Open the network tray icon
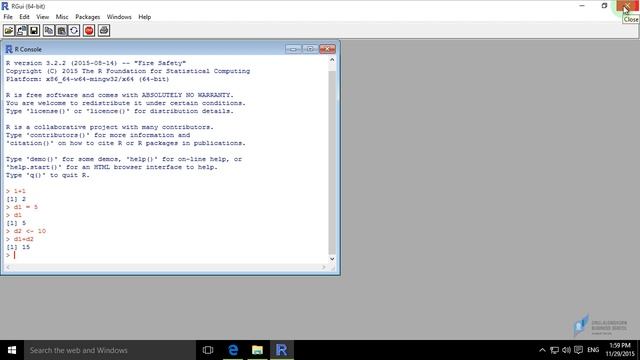This screenshot has width=640, height=360. [x=554, y=350]
